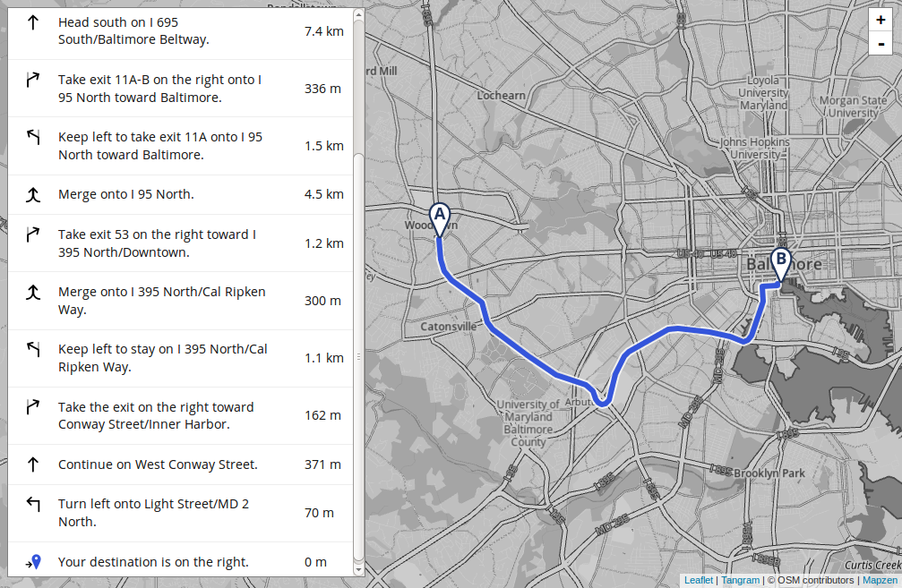Open the Leaflet attribution link

699,580
